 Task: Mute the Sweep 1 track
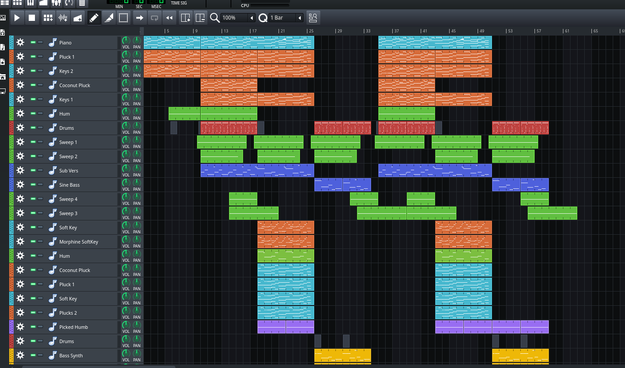(x=33, y=142)
